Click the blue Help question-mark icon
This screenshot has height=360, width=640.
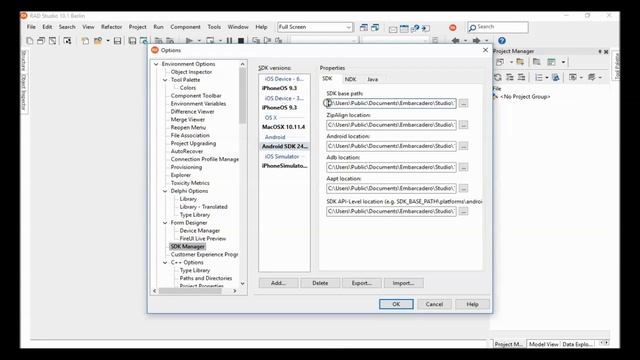(x=502, y=40)
